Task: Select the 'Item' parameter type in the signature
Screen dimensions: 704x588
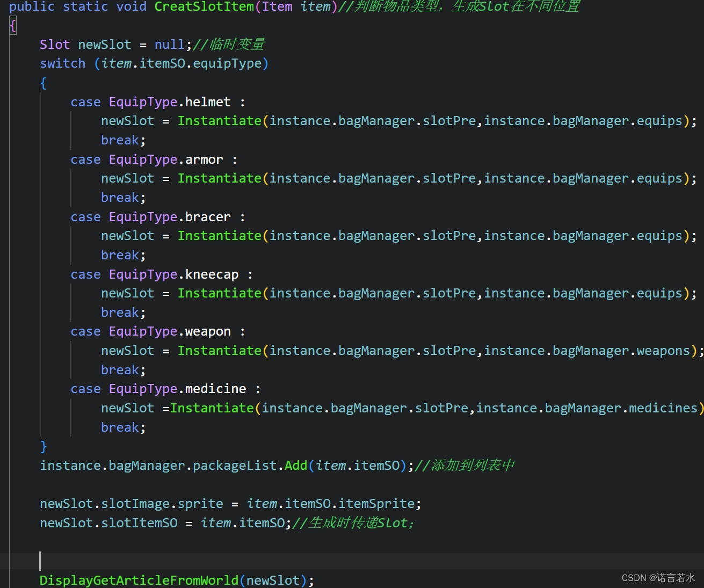Action: (277, 7)
